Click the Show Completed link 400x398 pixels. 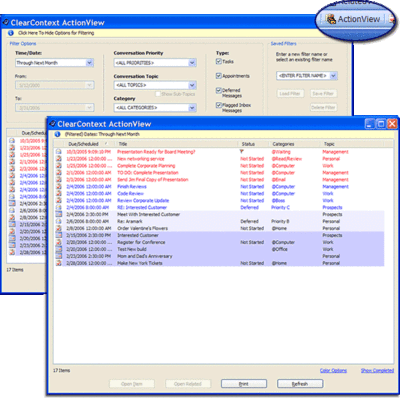pyautogui.click(x=377, y=371)
